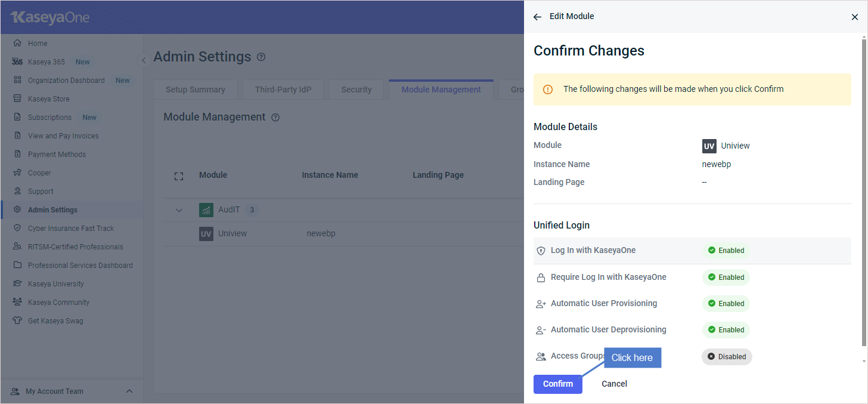868x404 pixels.
Task: Click the Payment Methods icon
Action: tap(17, 154)
